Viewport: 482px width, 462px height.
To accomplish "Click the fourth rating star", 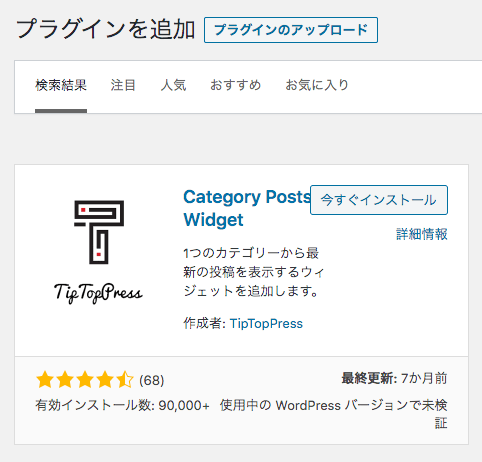I will [x=105, y=380].
